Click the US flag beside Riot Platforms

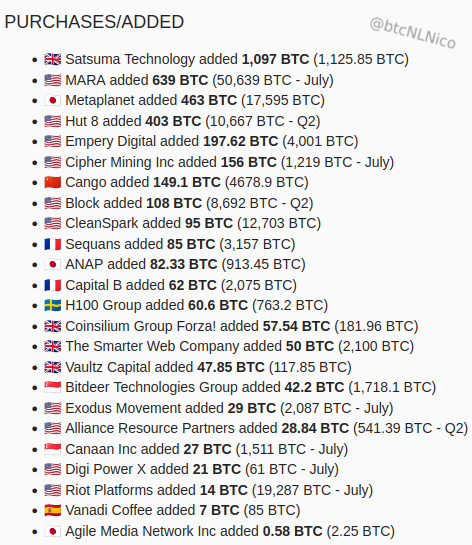(x=53, y=490)
